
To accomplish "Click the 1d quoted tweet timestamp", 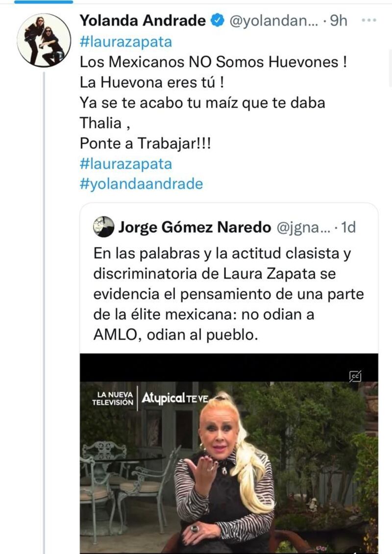I will click(348, 227).
